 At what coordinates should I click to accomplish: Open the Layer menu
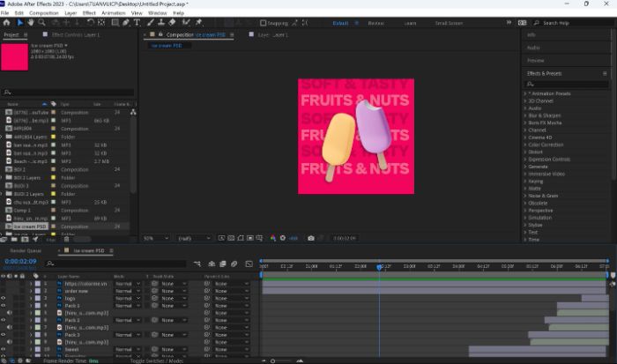[x=71, y=13]
